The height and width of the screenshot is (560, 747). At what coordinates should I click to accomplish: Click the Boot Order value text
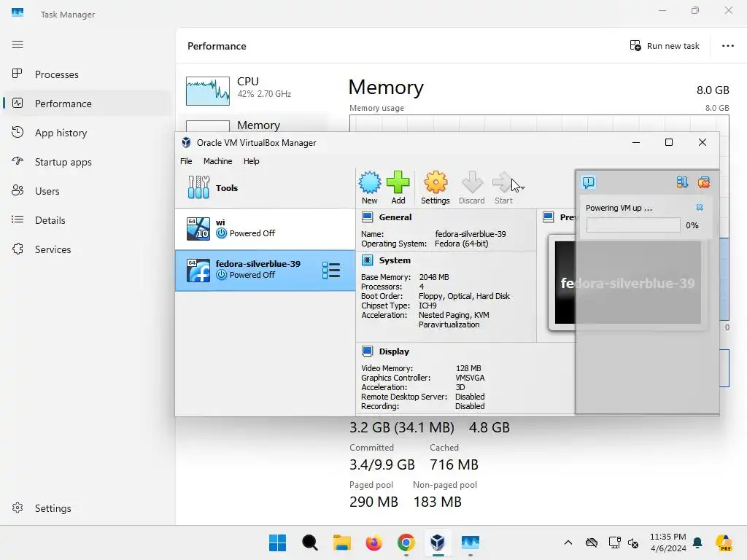coord(464,296)
